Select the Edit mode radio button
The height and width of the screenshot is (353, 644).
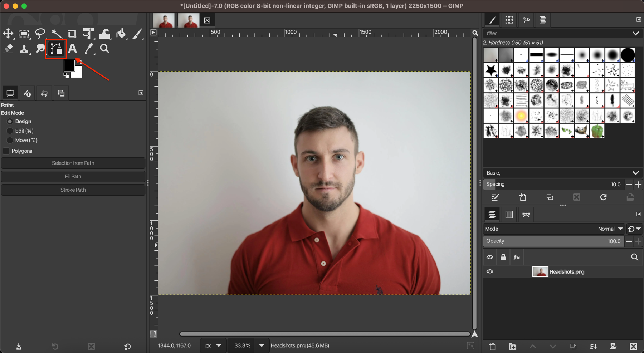tap(10, 131)
